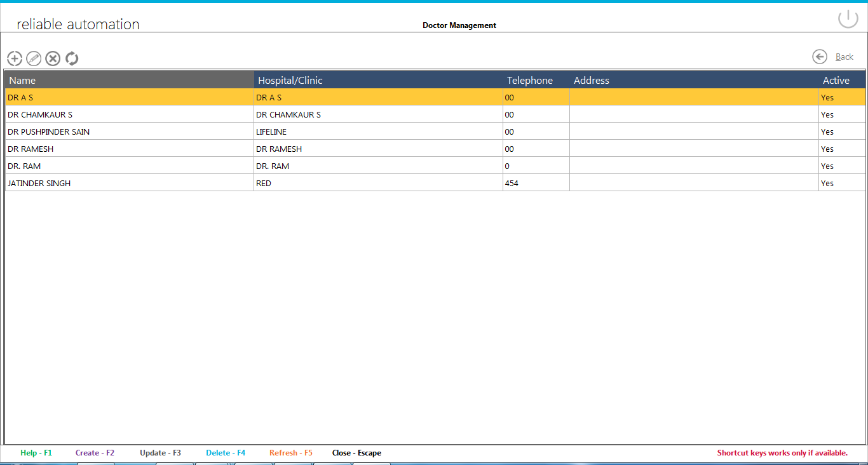
Task: Click the reliable automation app title
Action: [78, 24]
